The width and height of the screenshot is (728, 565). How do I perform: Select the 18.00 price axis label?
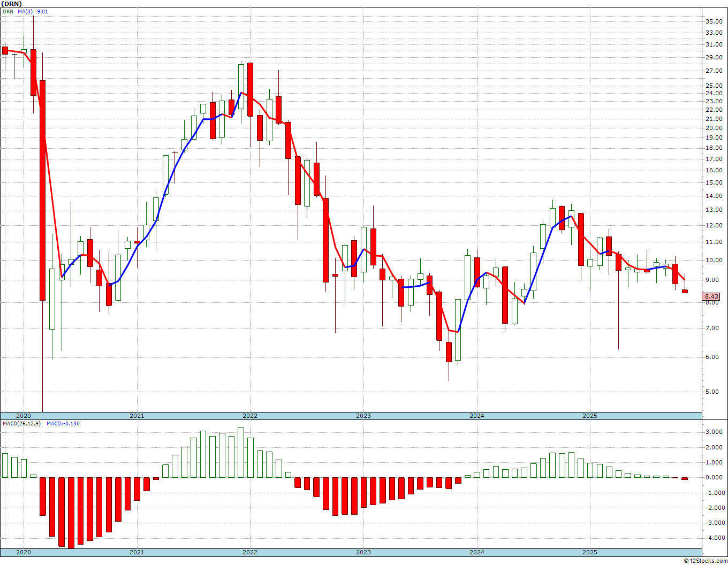click(x=714, y=148)
